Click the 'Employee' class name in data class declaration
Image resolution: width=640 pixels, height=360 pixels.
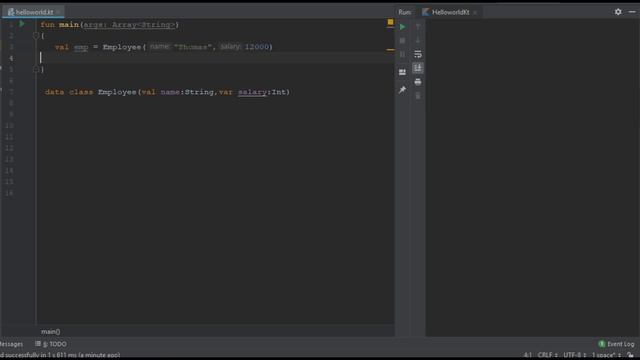117,92
